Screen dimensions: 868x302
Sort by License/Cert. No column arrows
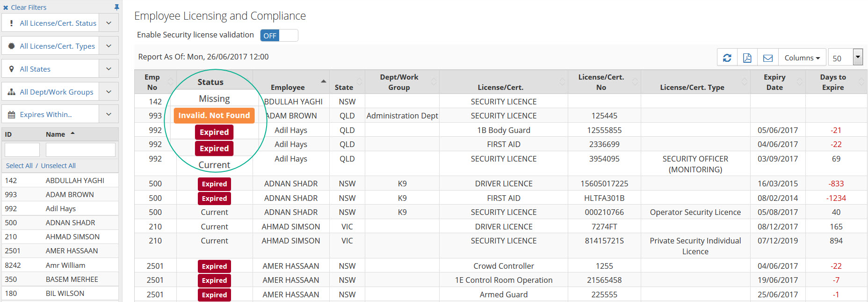tap(635, 82)
